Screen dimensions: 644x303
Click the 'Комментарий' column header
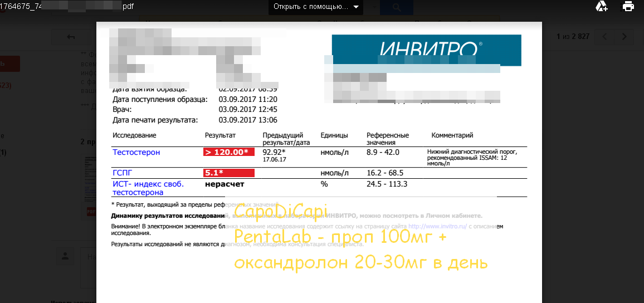click(452, 135)
